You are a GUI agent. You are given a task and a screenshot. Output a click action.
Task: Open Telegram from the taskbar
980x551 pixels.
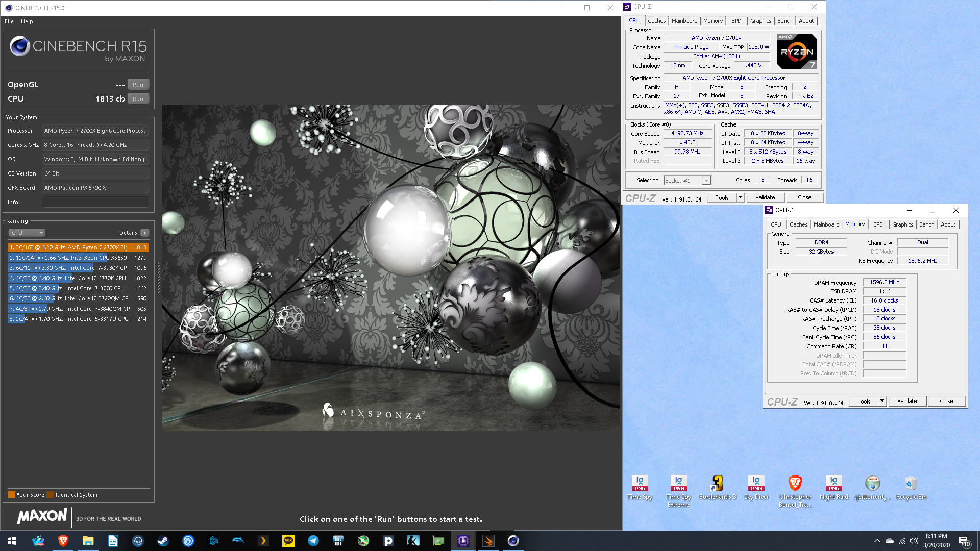313,541
